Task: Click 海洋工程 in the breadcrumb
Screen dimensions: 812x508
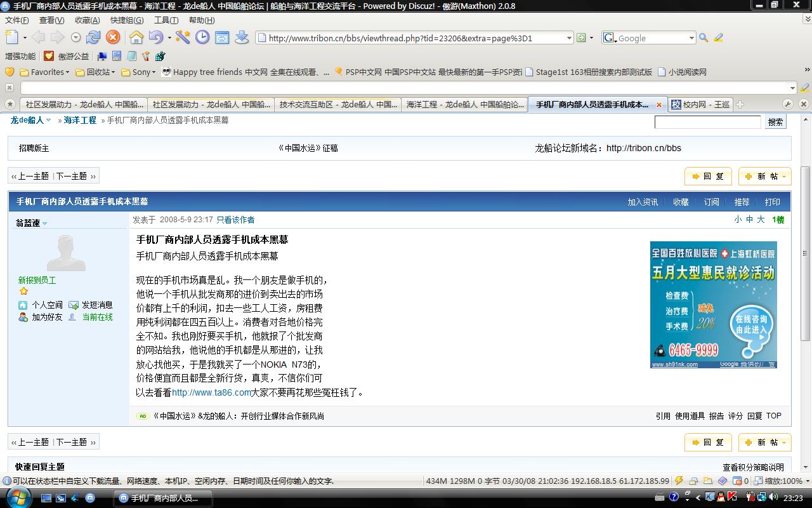Action: (80, 120)
